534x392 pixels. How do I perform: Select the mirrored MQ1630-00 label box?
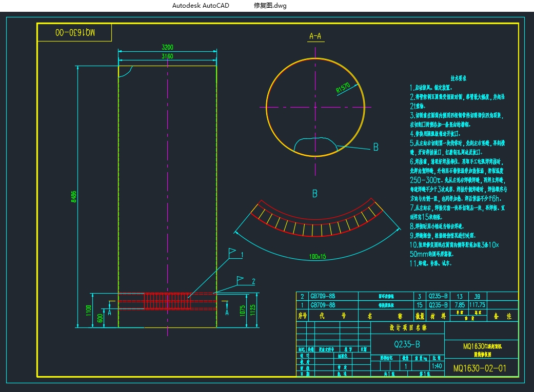tap(75, 32)
